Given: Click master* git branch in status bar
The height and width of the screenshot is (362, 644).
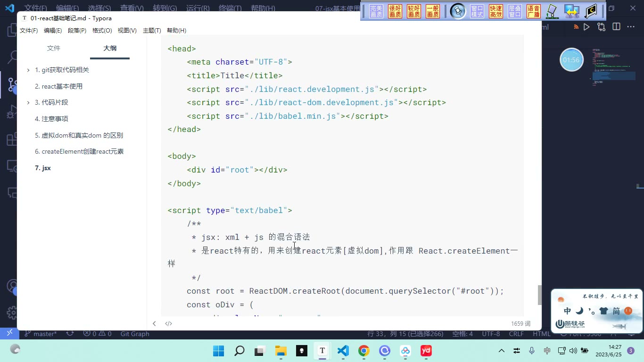Looking at the screenshot, I should coord(41,334).
